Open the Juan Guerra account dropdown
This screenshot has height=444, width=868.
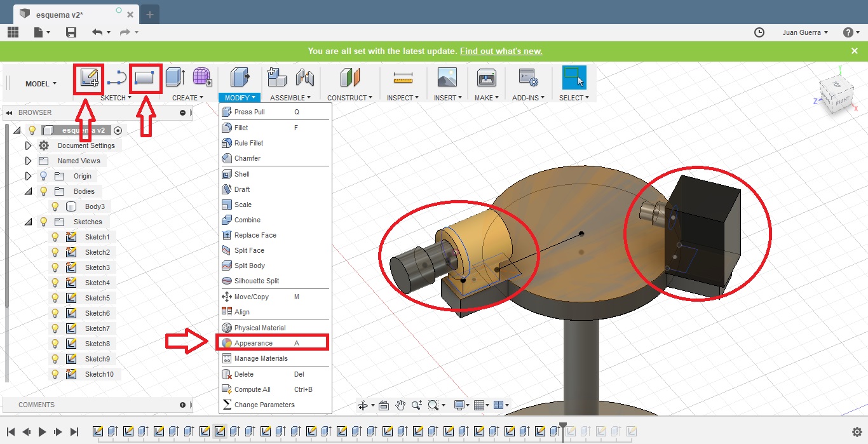point(805,32)
